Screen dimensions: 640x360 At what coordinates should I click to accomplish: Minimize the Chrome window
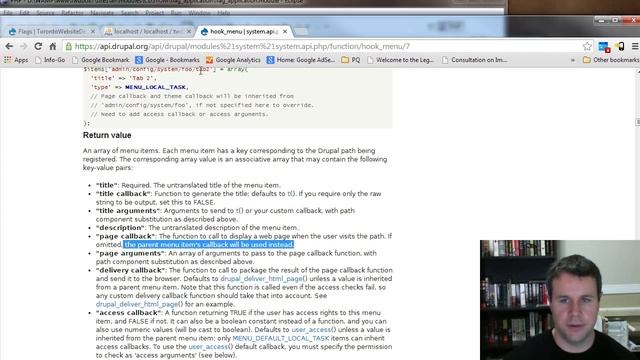coord(601,20)
